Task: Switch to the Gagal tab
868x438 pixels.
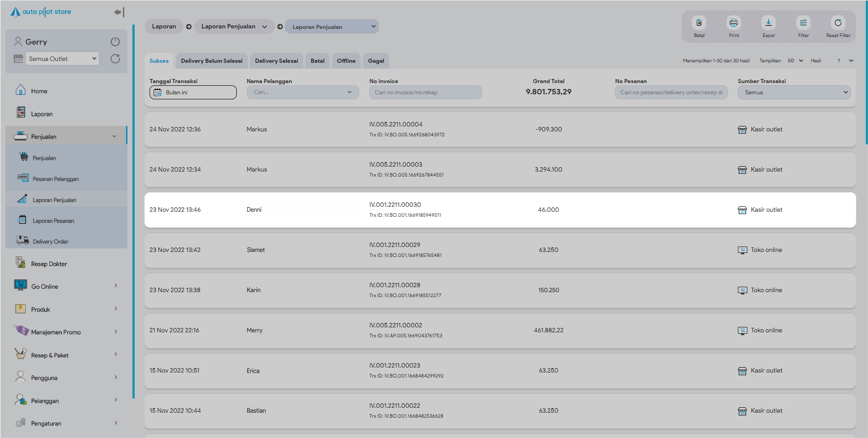Action: pos(375,61)
